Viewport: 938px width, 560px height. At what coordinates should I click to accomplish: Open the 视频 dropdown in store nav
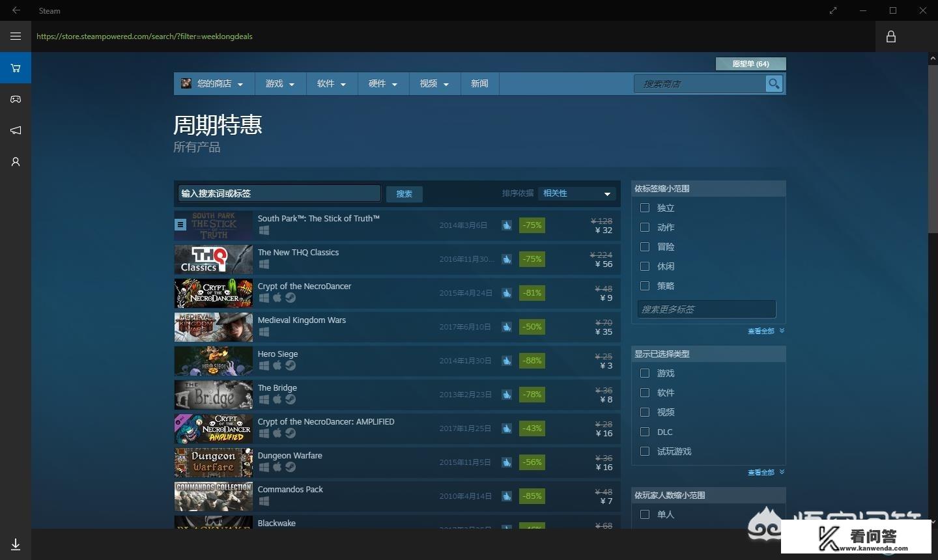(x=434, y=83)
